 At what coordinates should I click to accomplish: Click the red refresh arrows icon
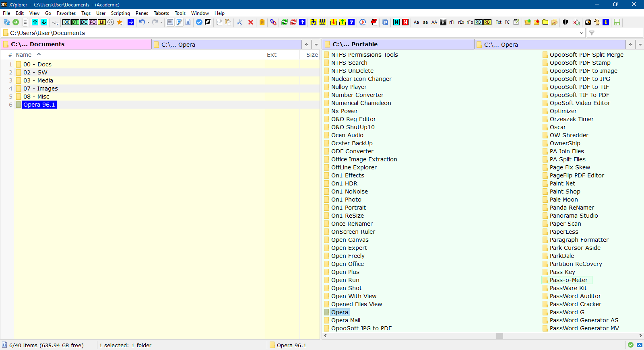pyautogui.click(x=293, y=22)
